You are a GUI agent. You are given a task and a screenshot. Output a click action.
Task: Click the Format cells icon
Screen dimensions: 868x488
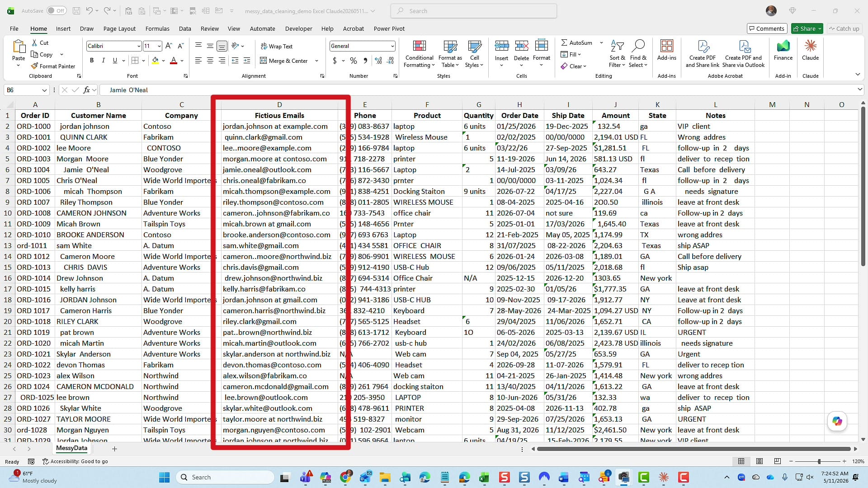541,46
